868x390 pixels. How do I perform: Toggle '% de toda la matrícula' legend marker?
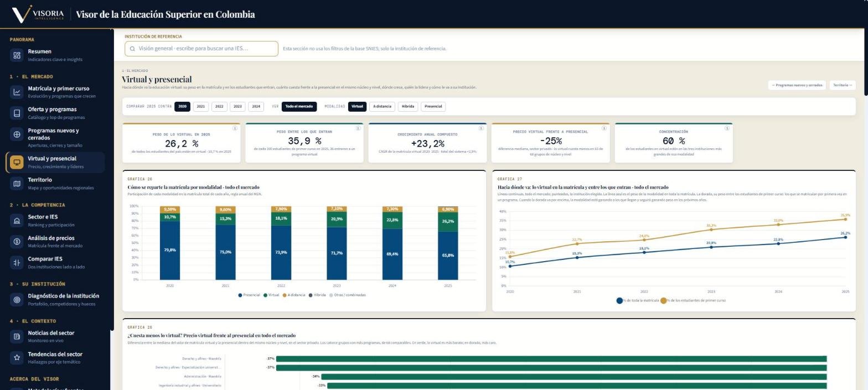(x=619, y=300)
